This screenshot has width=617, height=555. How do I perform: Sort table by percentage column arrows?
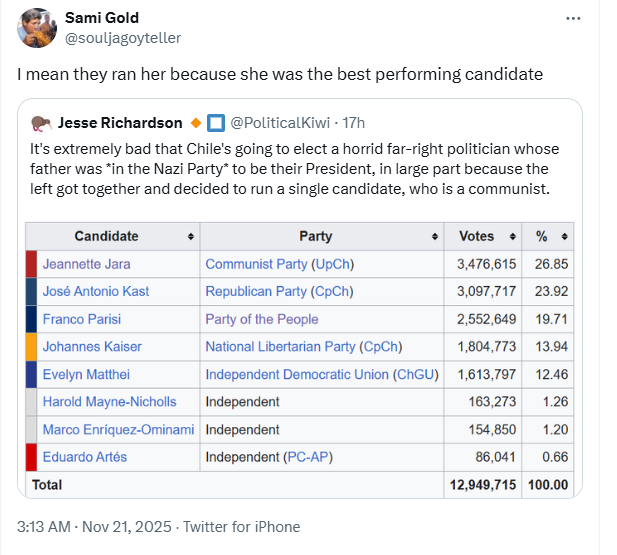[x=564, y=237]
